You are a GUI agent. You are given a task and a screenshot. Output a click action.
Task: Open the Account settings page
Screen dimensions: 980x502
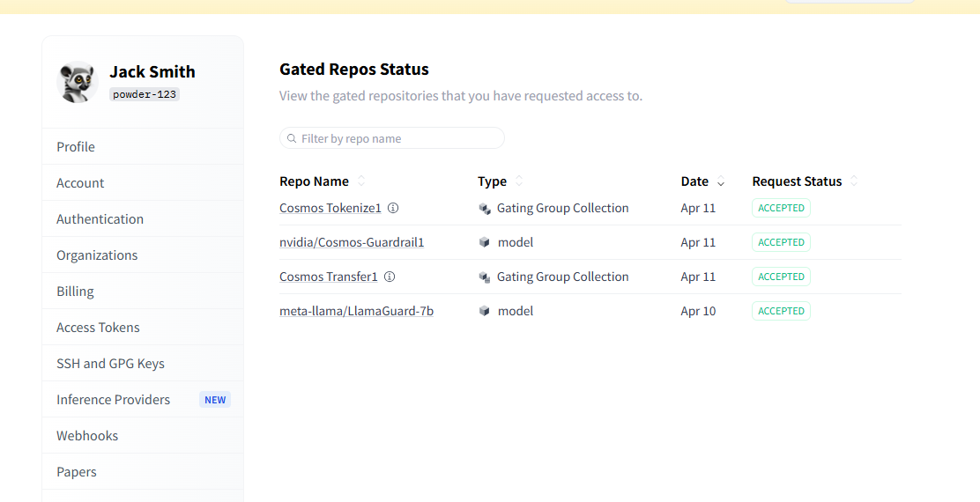pyautogui.click(x=143, y=183)
